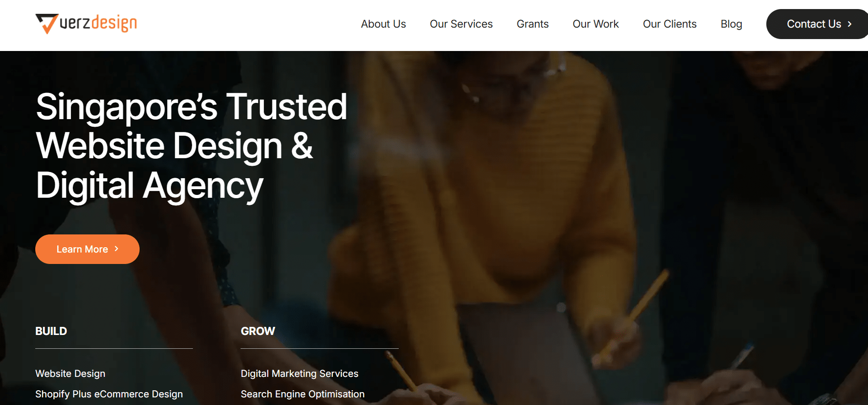The width and height of the screenshot is (868, 405).
Task: Open the Our Clients page
Action: [669, 24]
